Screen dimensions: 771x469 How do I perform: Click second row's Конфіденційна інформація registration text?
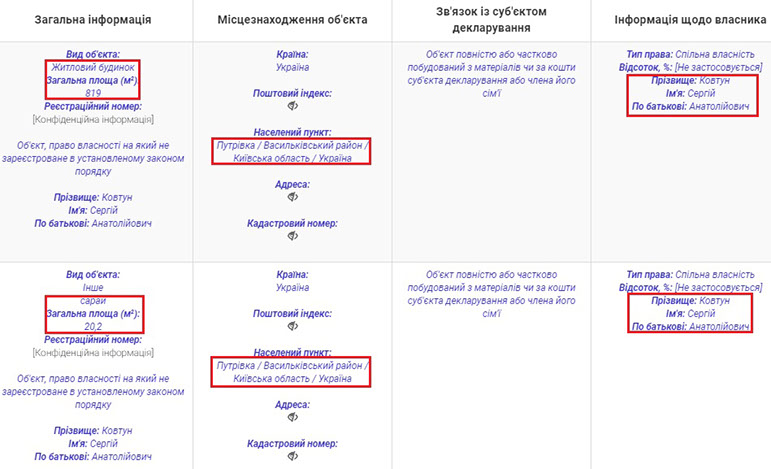[93, 352]
